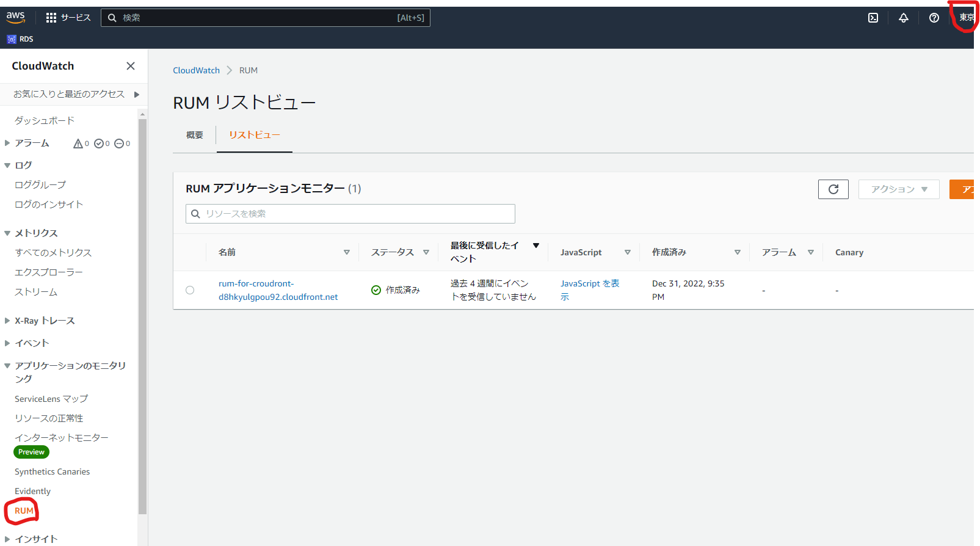
Task: Open ストリーム in the sidebar
Action: tap(36, 292)
